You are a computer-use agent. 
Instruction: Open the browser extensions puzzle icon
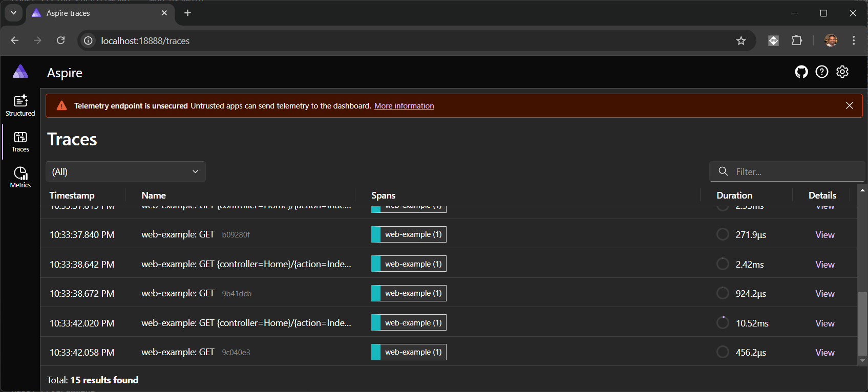[x=797, y=40]
